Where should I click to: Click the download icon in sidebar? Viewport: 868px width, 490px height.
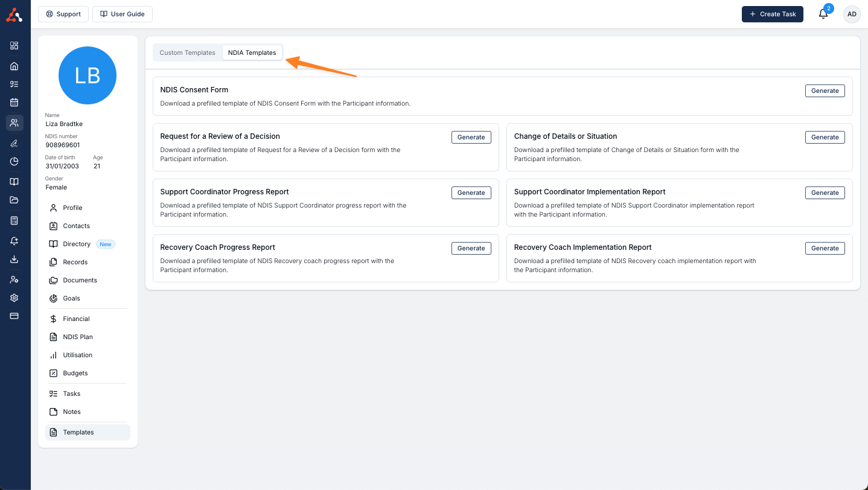coord(14,259)
